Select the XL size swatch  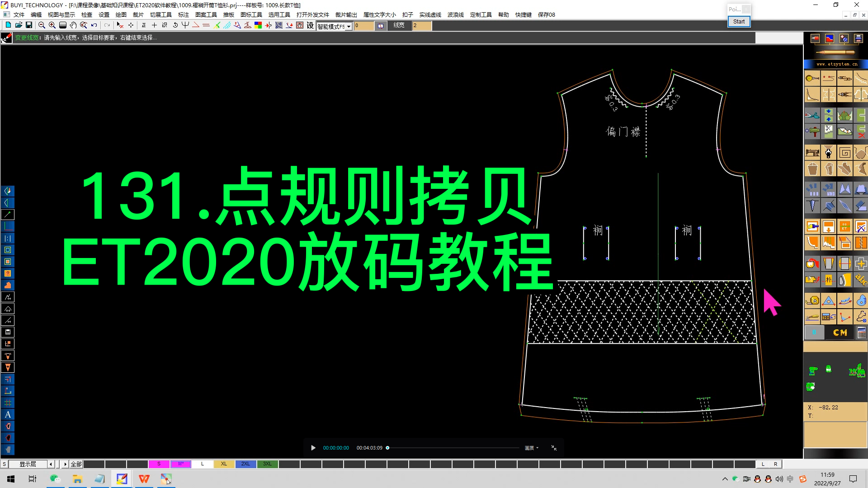[x=224, y=464]
